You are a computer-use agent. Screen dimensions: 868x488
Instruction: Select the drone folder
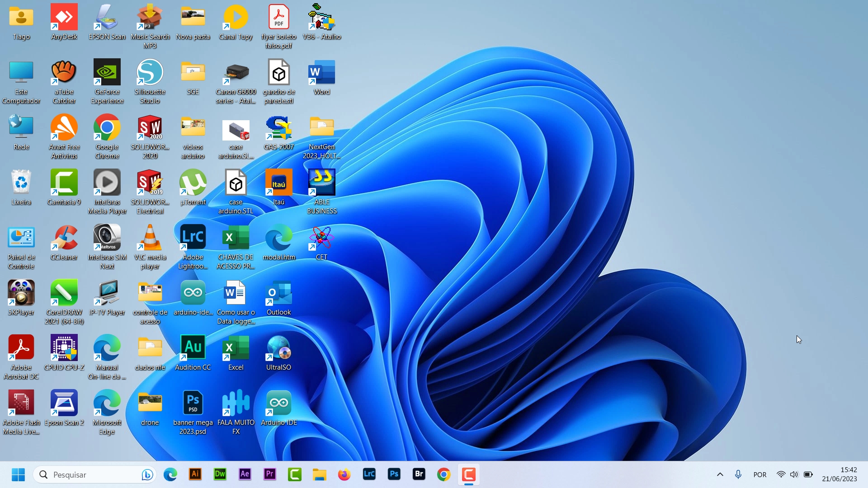click(x=150, y=408)
